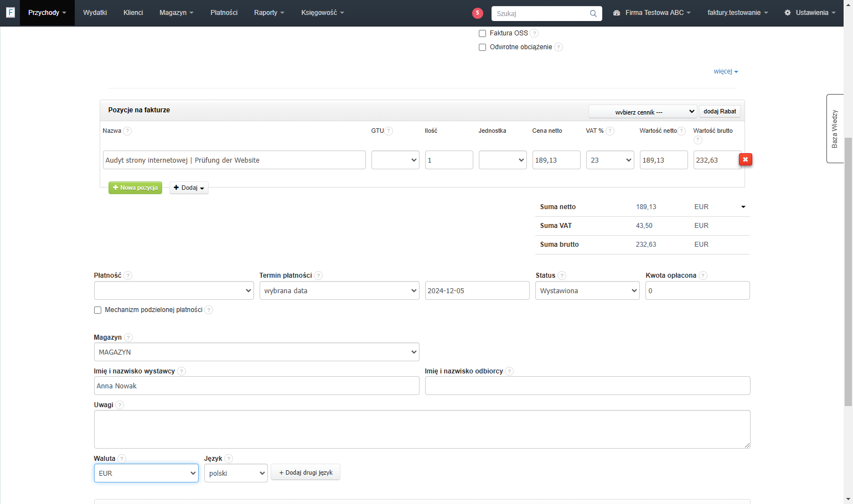Click help icon next to Magazyn label

point(128,337)
